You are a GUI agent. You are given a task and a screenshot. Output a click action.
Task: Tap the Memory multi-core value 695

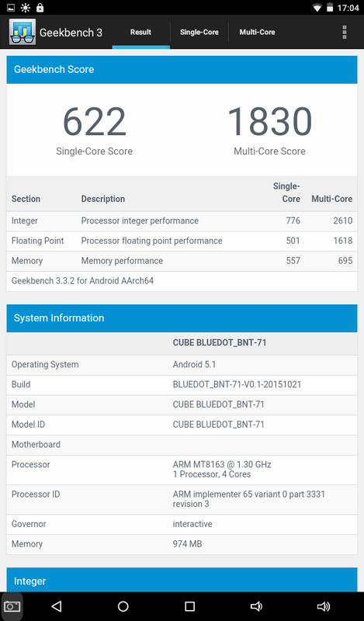point(345,261)
